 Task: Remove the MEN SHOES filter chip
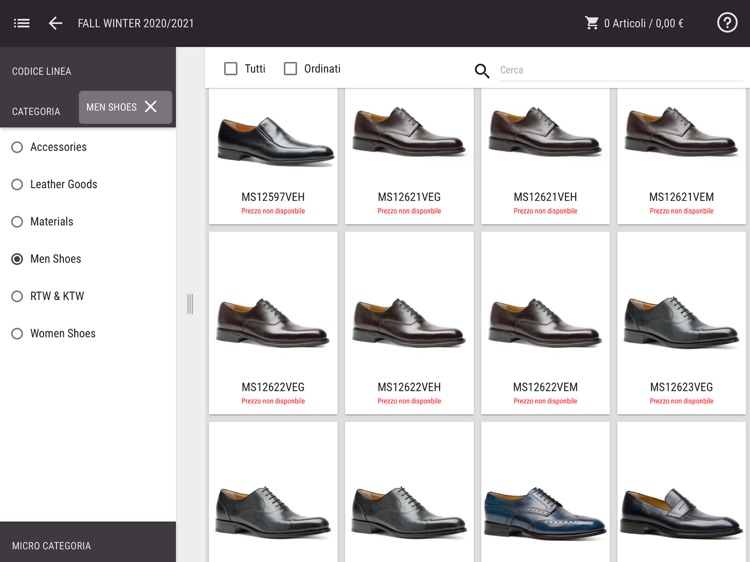pos(151,107)
